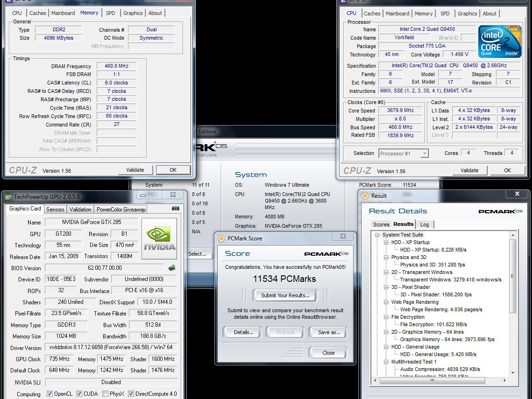Open the PowerColor Giveaway tab
The width and height of the screenshot is (532, 399).
point(121,210)
